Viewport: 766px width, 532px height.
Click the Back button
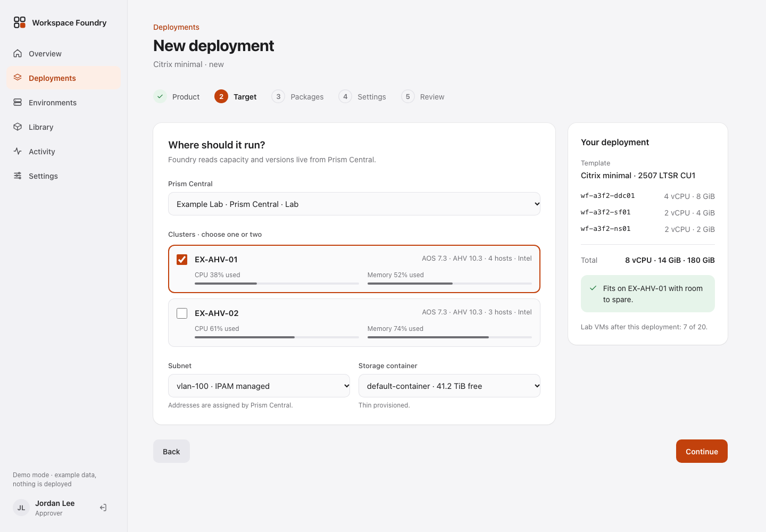171,451
